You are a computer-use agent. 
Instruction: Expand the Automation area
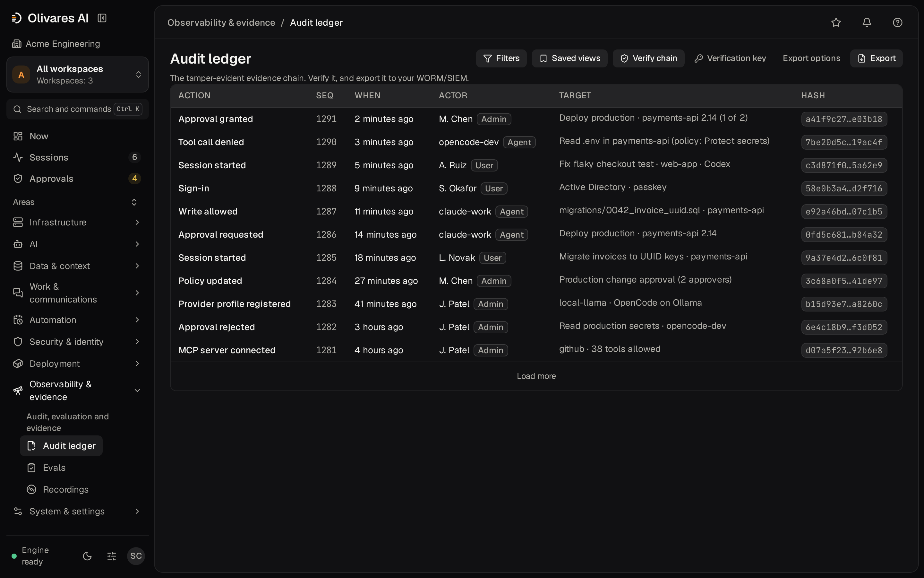tap(78, 320)
